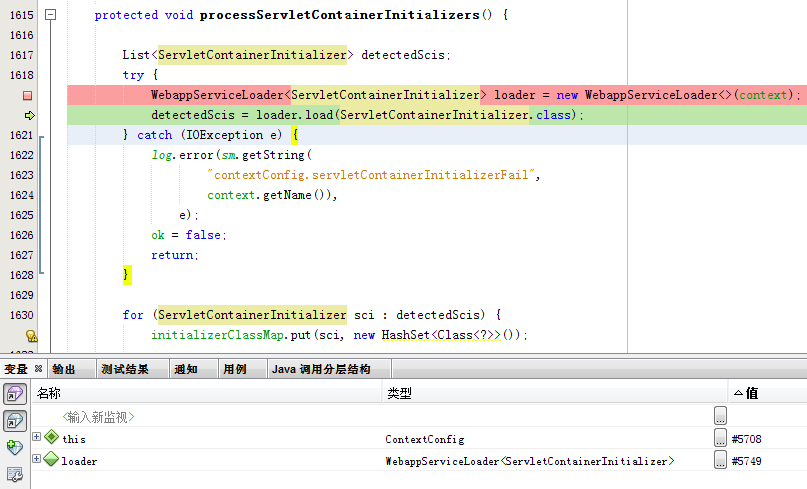
Task: Click the 'contextConfig.servletContainerInitializerFail' string literal
Action: pos(371,175)
